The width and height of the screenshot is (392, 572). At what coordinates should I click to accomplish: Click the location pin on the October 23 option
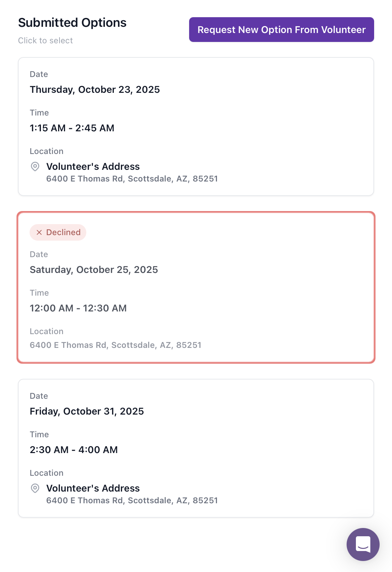tap(35, 167)
